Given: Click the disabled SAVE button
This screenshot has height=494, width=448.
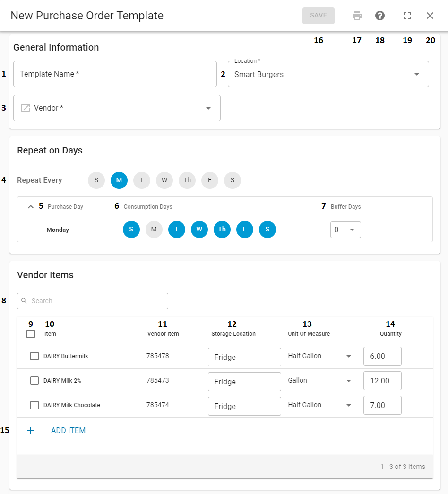Looking at the screenshot, I should click(319, 16).
